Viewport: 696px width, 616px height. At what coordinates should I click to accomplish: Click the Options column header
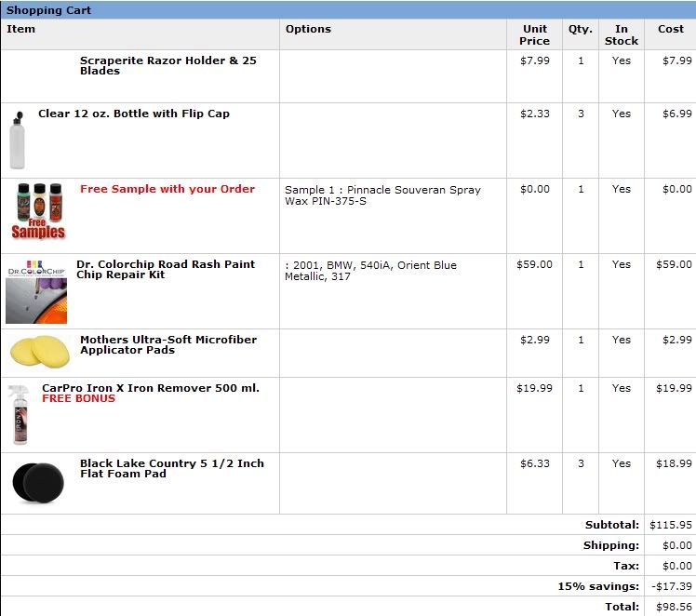(308, 29)
